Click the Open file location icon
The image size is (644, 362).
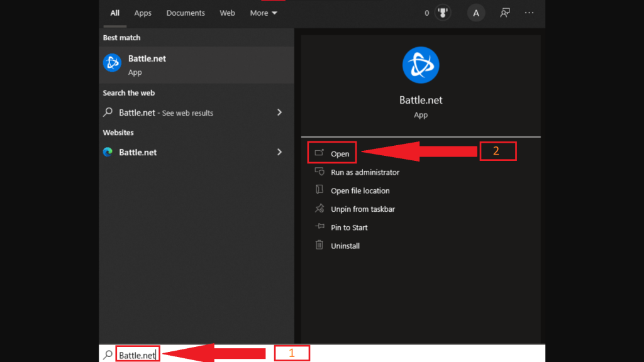pos(319,190)
